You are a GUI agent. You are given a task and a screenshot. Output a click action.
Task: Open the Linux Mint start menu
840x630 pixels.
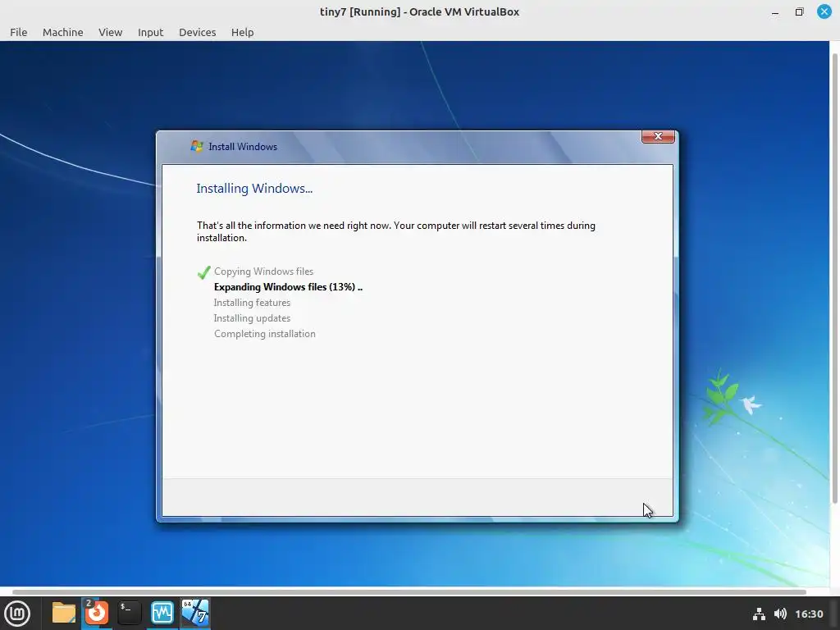click(17, 614)
